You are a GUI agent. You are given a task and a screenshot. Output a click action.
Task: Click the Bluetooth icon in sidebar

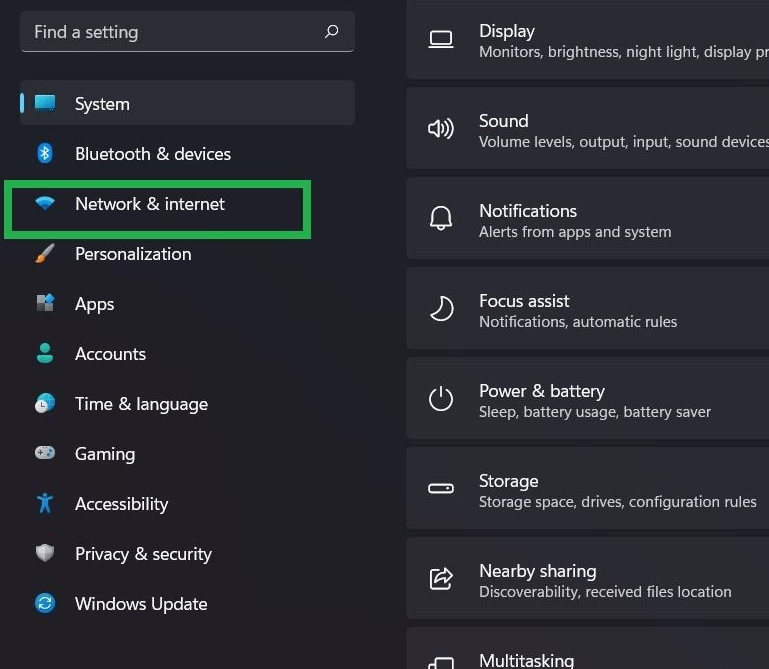[x=45, y=154]
